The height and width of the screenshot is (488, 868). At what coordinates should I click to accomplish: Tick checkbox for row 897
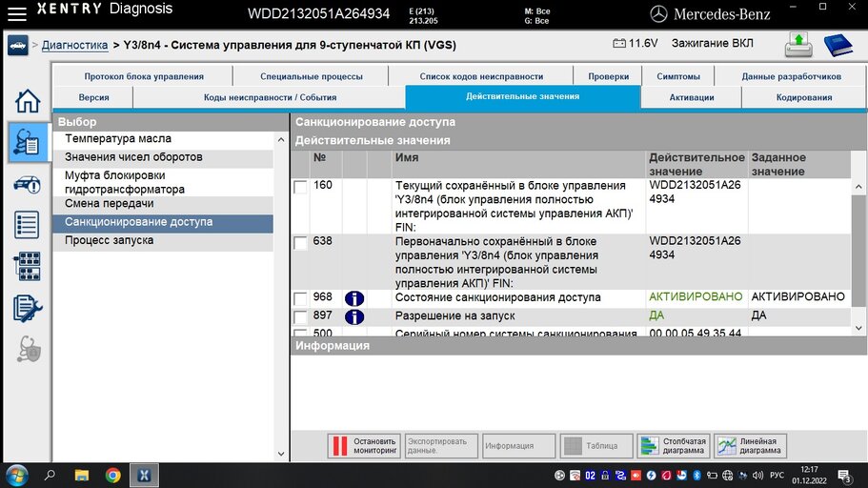pyautogui.click(x=300, y=316)
